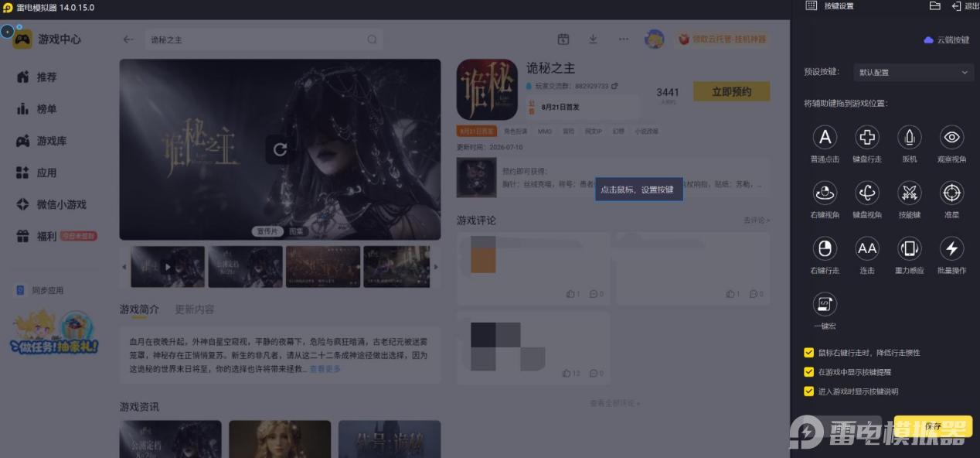Screen dimensions: 980x458
Task: Switch to the 更新内容 tab
Action: [195, 309]
